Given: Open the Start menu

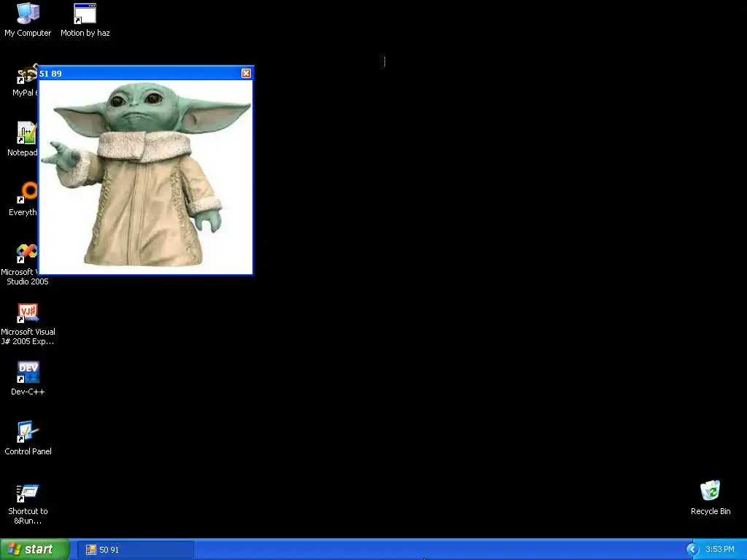Looking at the screenshot, I should pos(35,549).
